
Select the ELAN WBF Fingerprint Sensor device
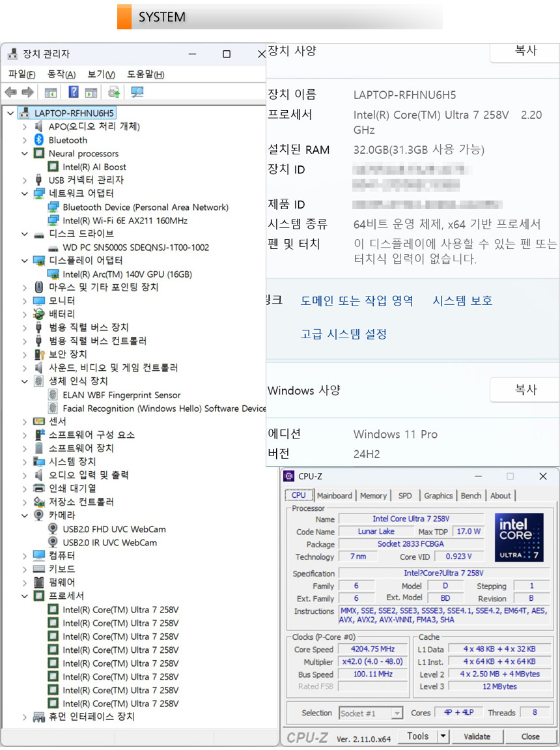point(121,395)
